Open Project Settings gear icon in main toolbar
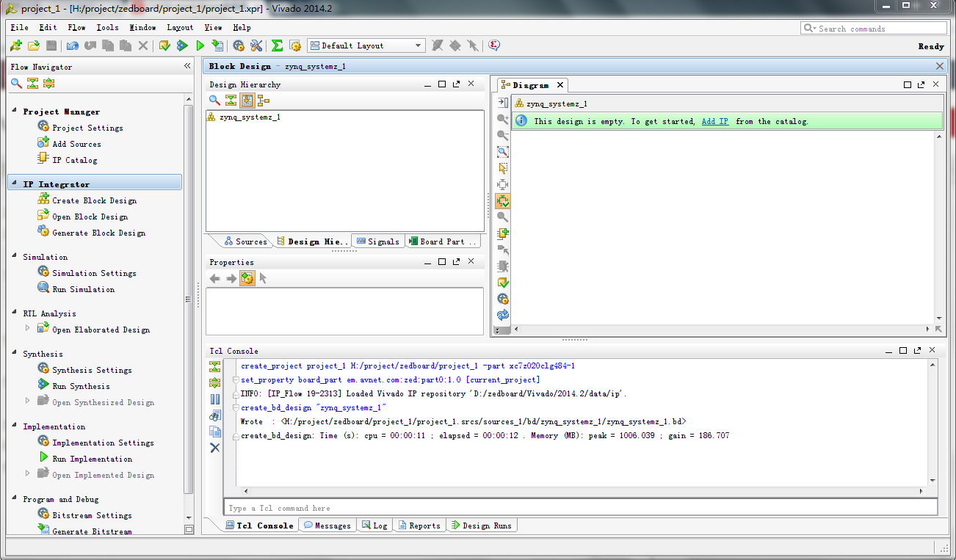956x560 pixels. [239, 46]
